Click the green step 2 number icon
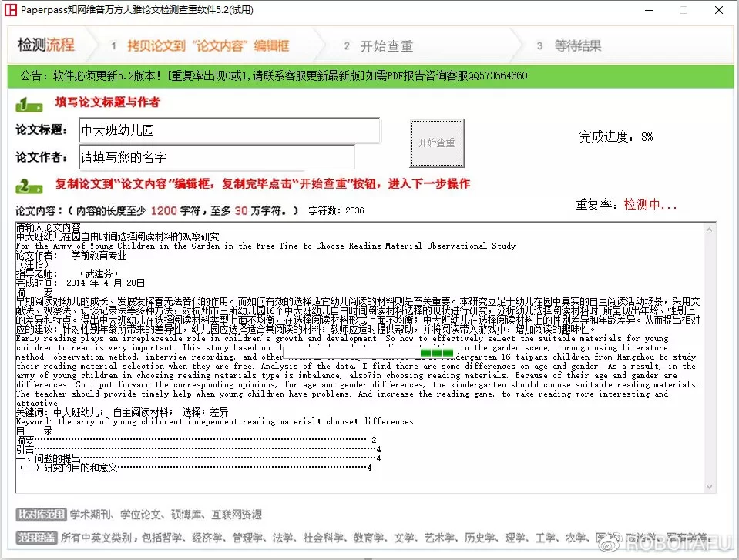The image size is (739, 560). [29, 186]
